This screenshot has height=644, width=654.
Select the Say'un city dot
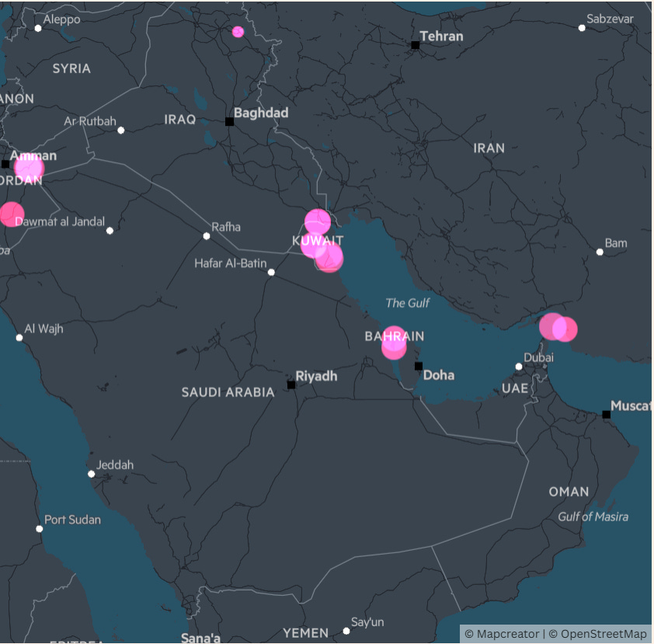[346, 631]
